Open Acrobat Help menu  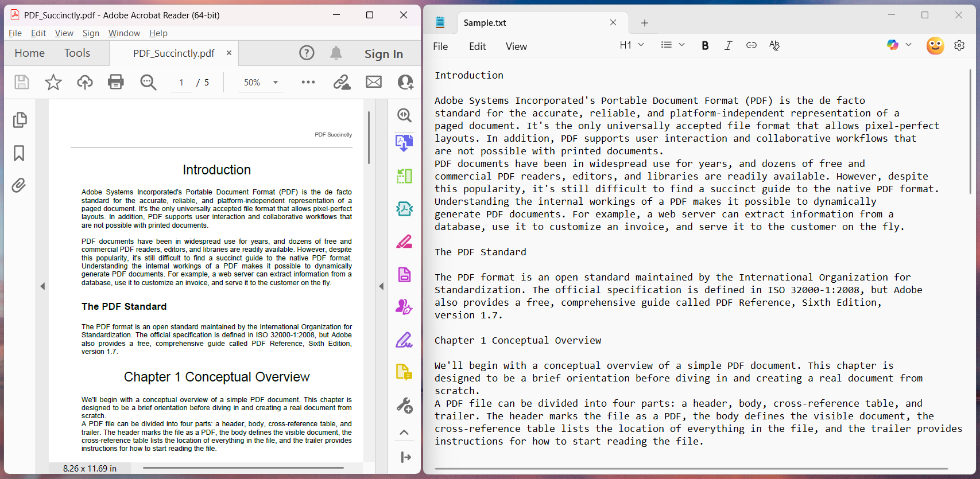tap(158, 33)
